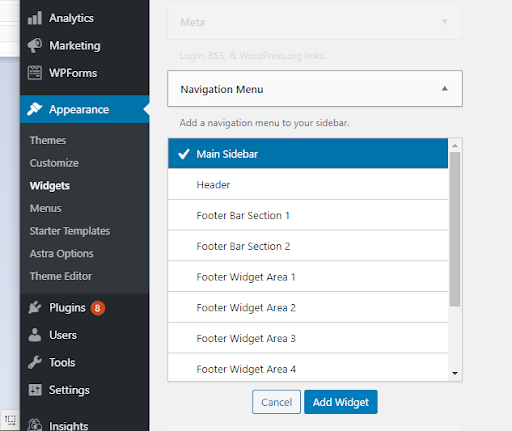Click the Plugins update count badge
This screenshot has height=431, width=512.
click(x=97, y=308)
